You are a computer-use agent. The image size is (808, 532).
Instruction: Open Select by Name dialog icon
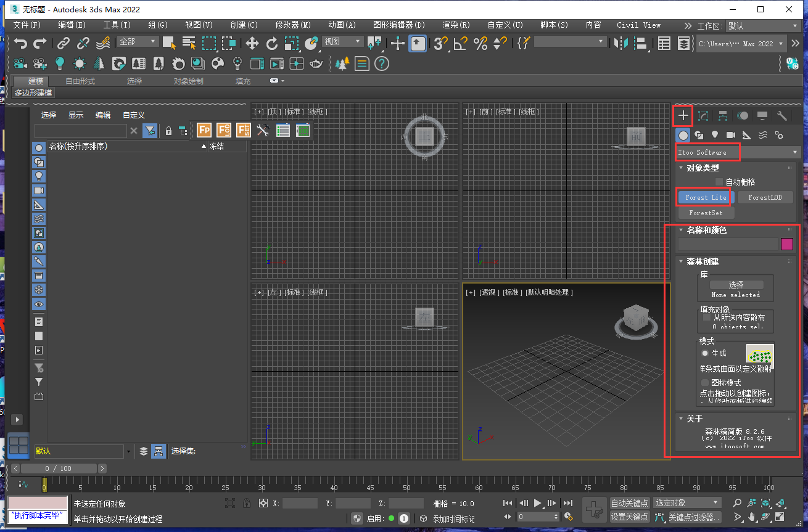(188, 43)
